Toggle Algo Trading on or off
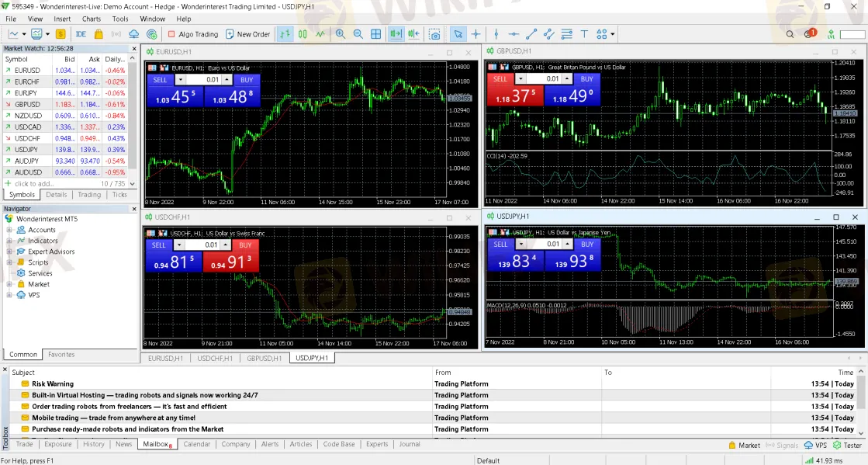The image size is (868, 465). (193, 34)
